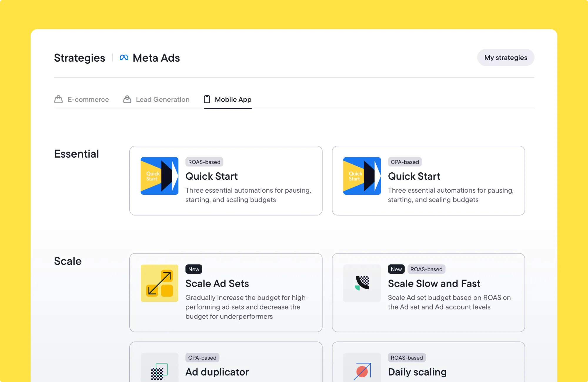
Task: Click the ROAS-based tag on Scale Slow and Fast
Action: (x=426, y=269)
